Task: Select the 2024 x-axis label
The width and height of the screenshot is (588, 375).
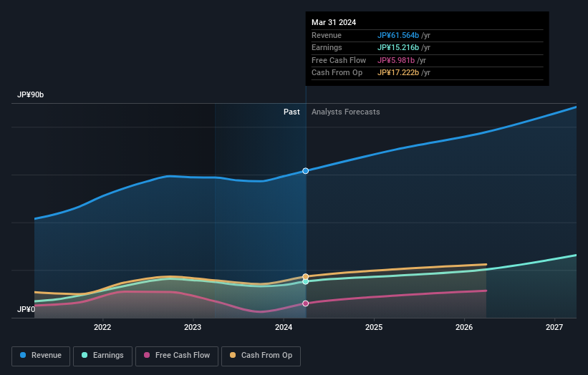Action: (284, 327)
